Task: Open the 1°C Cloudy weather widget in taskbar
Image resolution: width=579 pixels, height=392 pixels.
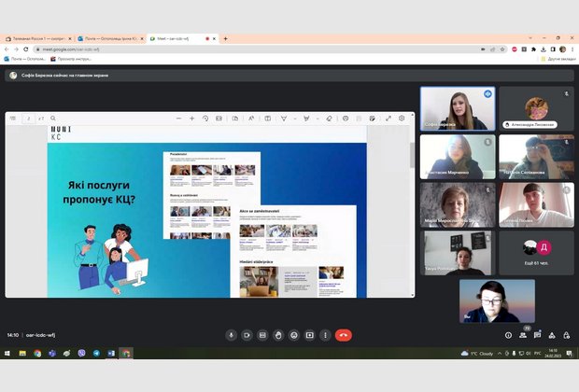Action: (477, 353)
